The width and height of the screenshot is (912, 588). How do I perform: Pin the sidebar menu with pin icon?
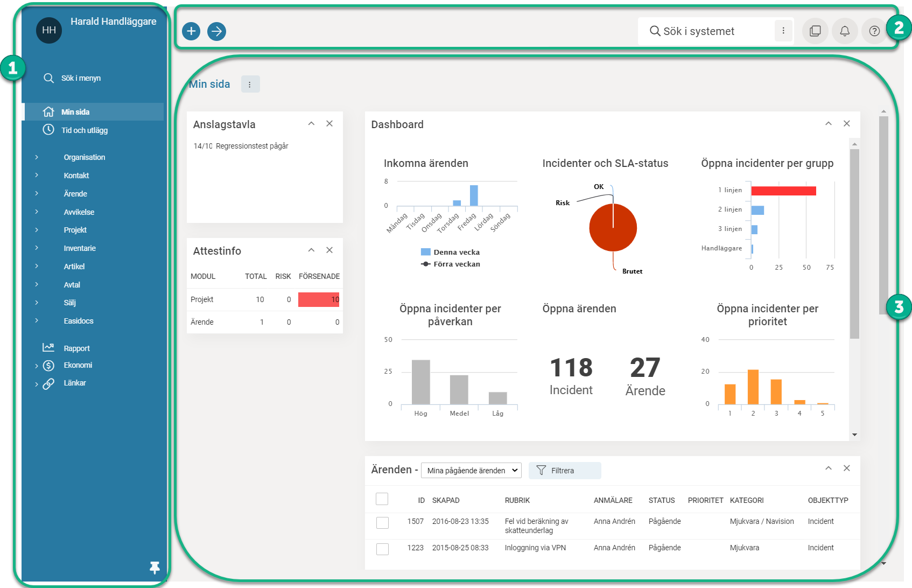click(x=155, y=567)
